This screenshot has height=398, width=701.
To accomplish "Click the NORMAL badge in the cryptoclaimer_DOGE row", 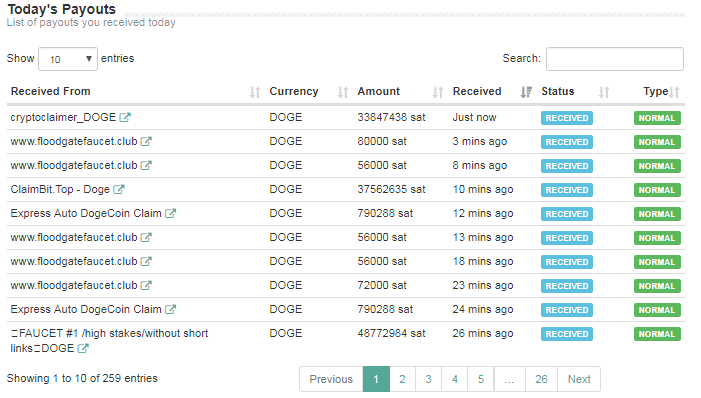I will point(657,118).
